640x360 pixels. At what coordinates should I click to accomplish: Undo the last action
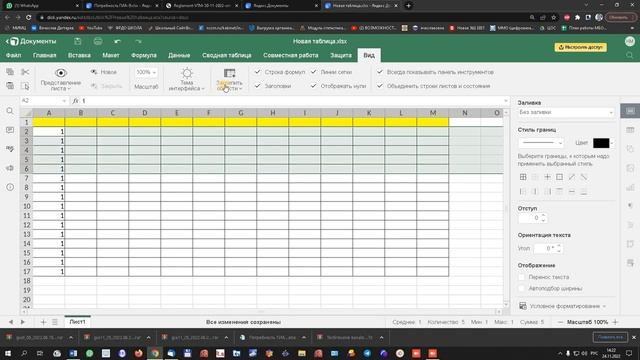tap(118, 41)
